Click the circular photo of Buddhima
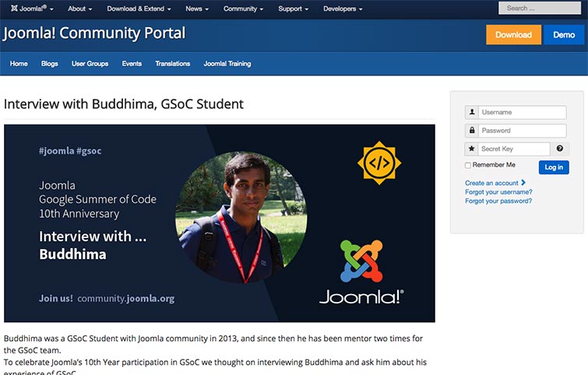The height and width of the screenshot is (375, 588). (x=241, y=217)
